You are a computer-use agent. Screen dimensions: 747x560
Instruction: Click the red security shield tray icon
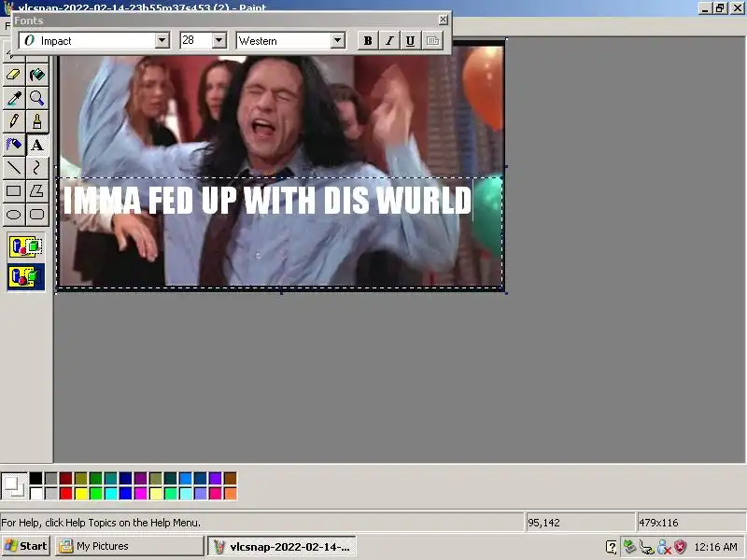681,547
